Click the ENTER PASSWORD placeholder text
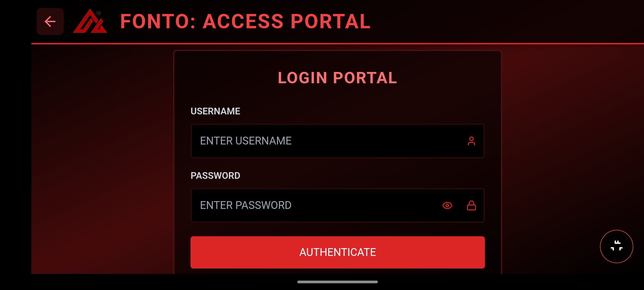This screenshot has width=644, height=290. pyautogui.click(x=246, y=205)
